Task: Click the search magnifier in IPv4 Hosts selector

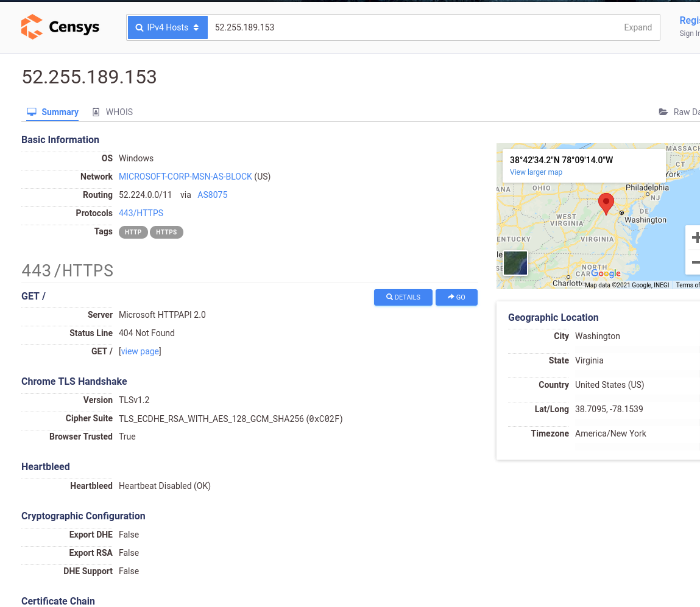Action: pyautogui.click(x=140, y=27)
